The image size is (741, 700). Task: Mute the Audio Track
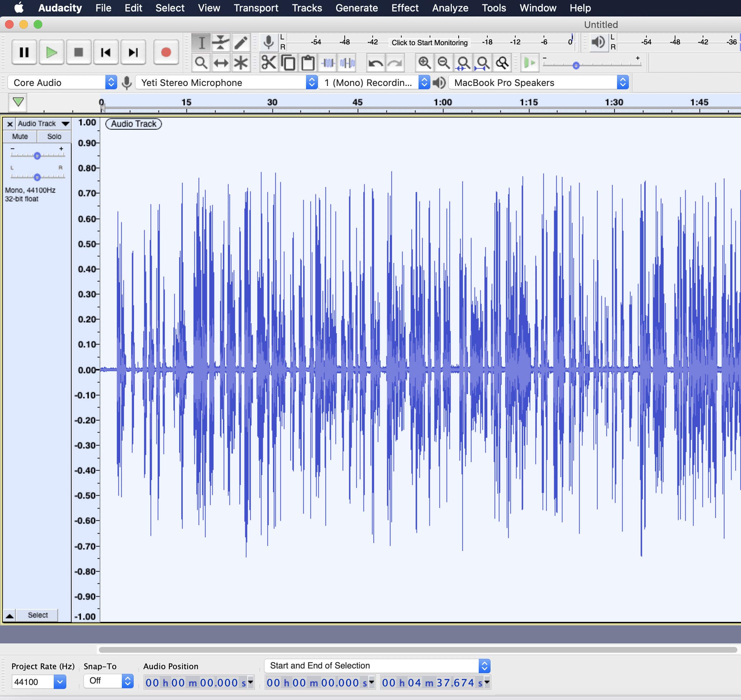coord(19,136)
